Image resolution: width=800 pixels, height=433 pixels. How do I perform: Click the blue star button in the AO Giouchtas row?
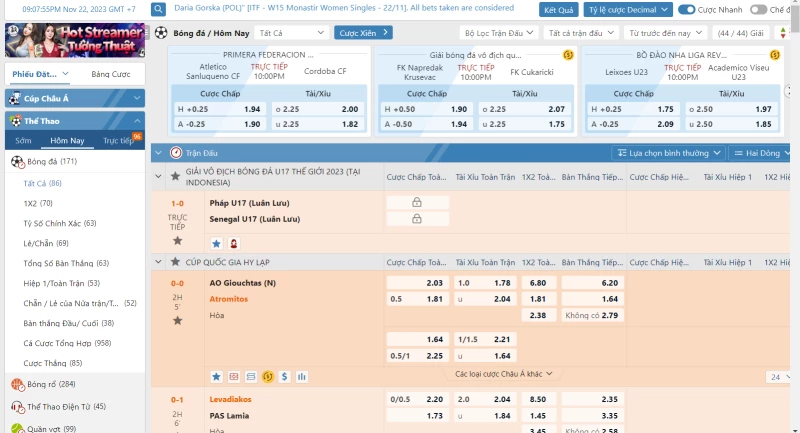coord(216,376)
